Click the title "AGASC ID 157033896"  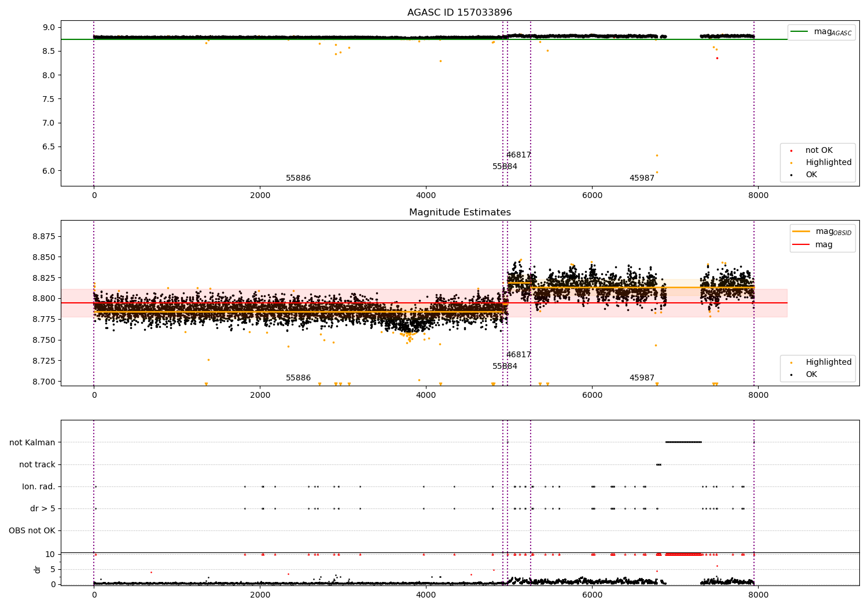[459, 13]
